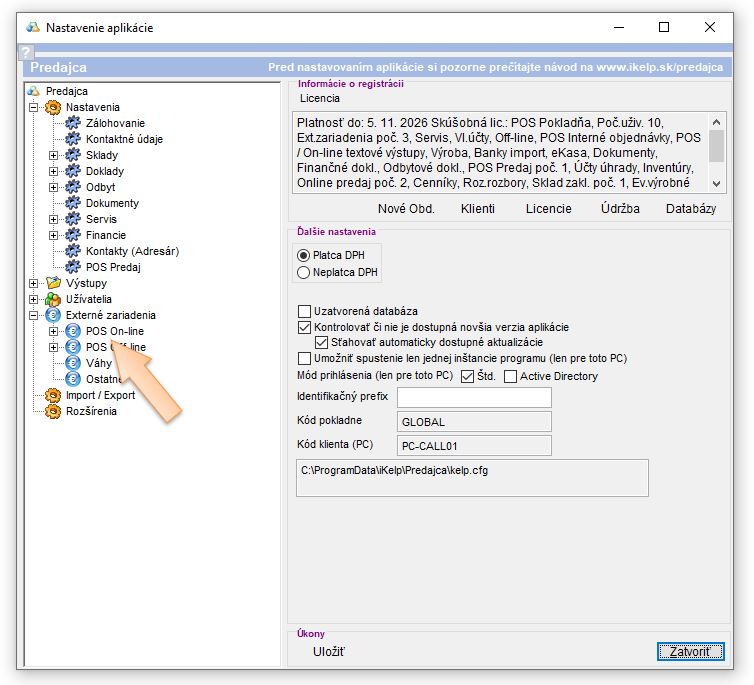Click the Identifikačný prefix input field
This screenshot has width=754, height=685.
point(474,397)
